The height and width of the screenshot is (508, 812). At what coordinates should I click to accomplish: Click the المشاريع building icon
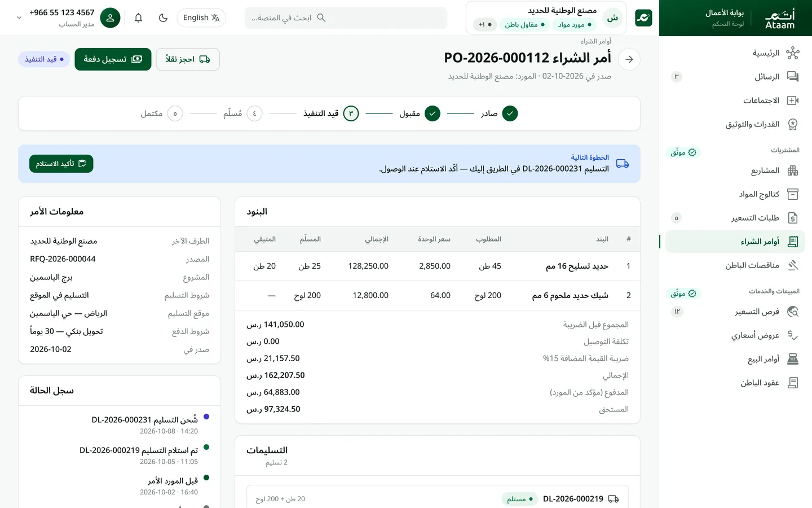793,170
